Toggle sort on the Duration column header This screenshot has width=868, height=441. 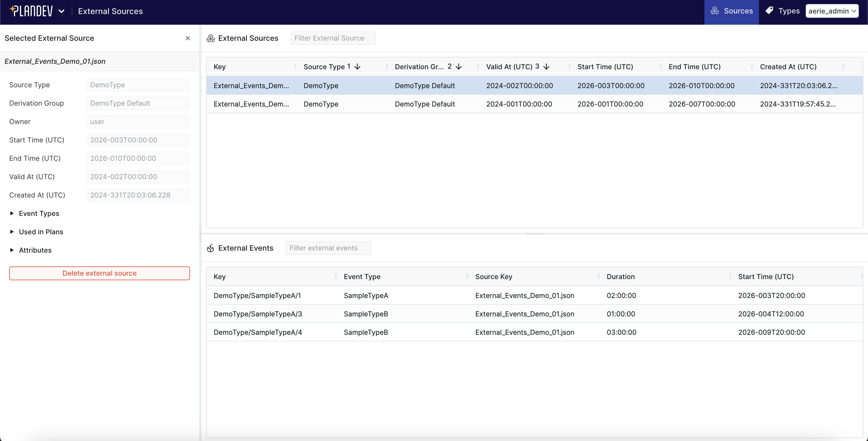coord(621,276)
